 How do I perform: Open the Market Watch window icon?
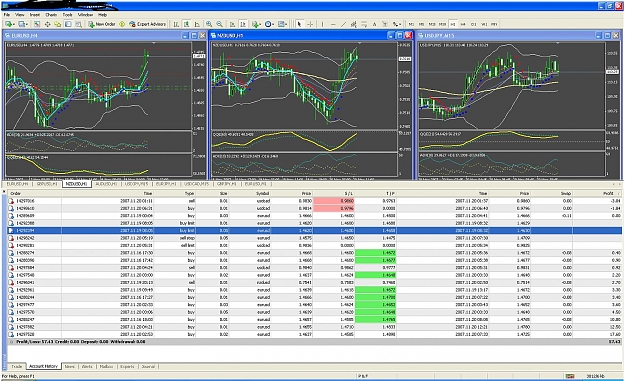37,24
